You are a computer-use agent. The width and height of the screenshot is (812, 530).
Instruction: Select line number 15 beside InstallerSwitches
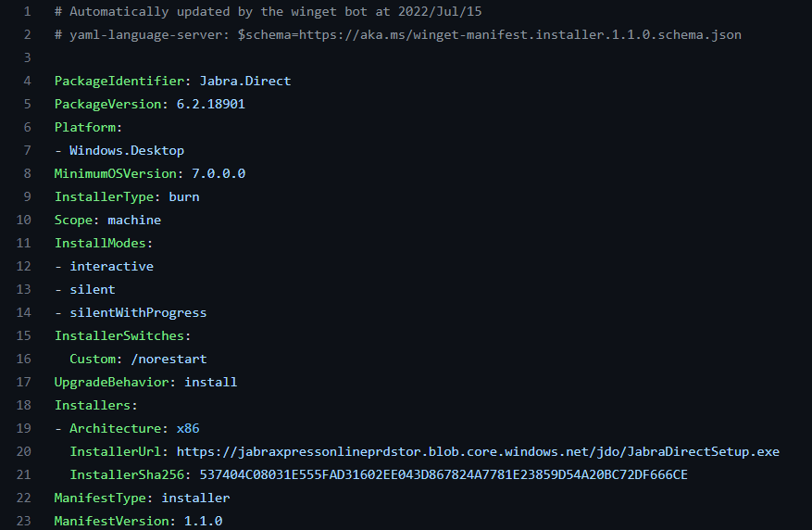[x=24, y=335]
